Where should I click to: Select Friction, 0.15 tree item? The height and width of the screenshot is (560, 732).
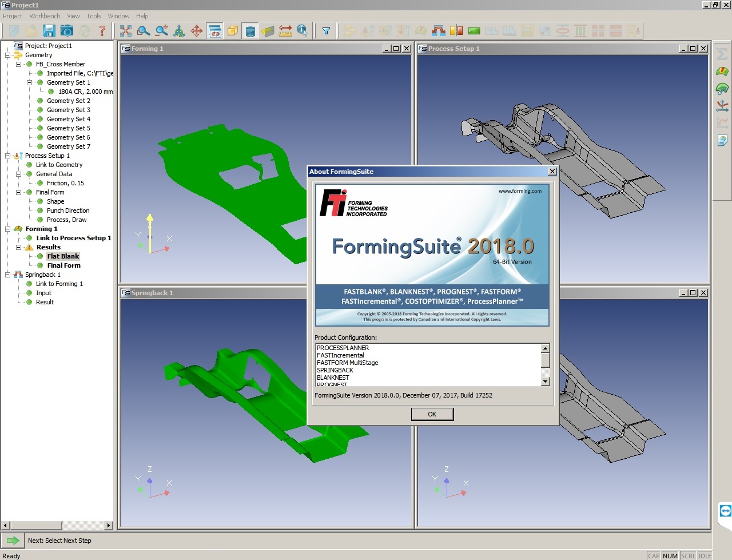(65, 183)
